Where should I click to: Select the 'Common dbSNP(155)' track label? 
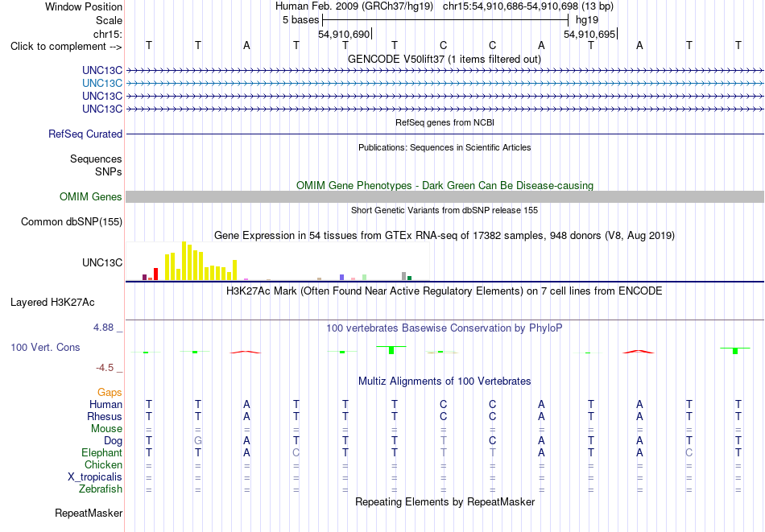click(72, 222)
